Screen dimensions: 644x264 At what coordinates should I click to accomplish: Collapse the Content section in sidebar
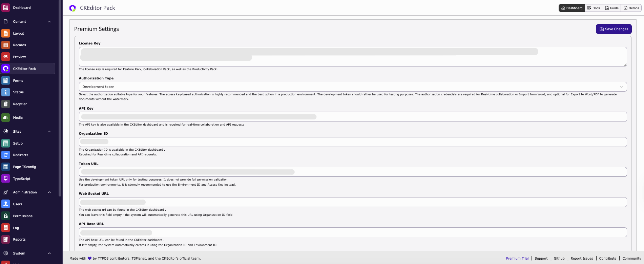point(49,21)
